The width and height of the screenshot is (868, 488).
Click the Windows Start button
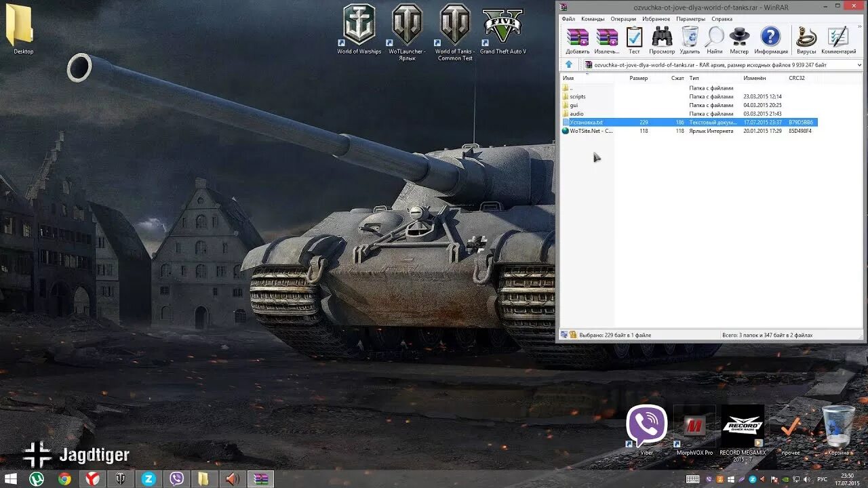click(x=12, y=479)
